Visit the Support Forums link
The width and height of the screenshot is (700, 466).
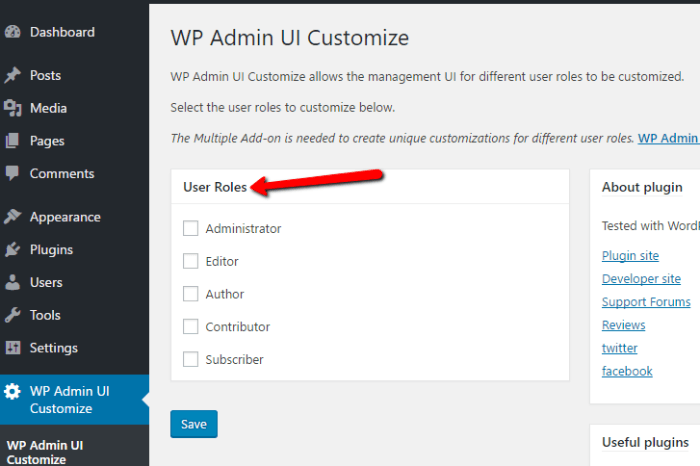coord(646,302)
